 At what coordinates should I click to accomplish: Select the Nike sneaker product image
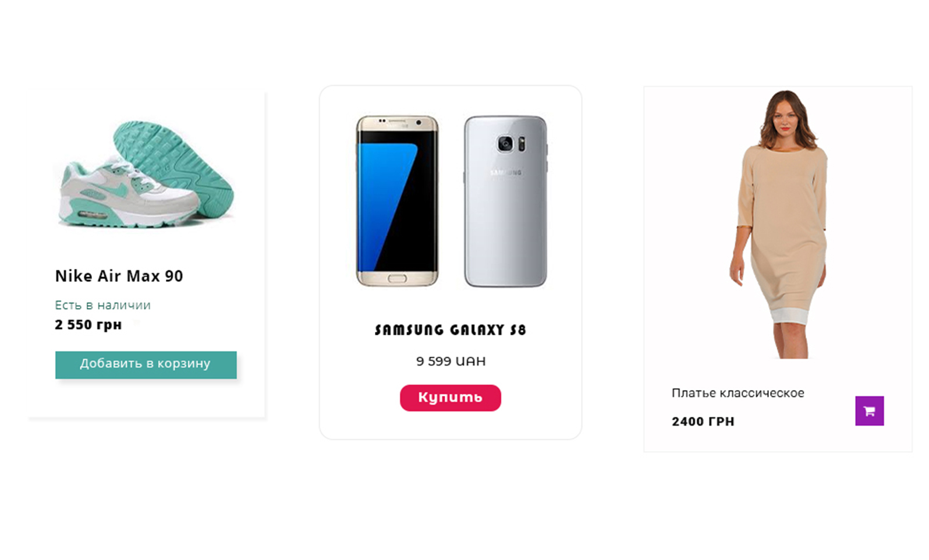pos(145,175)
